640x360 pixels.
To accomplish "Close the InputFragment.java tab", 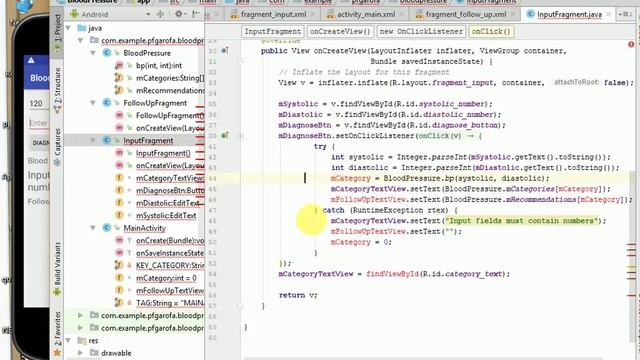I will [608, 14].
